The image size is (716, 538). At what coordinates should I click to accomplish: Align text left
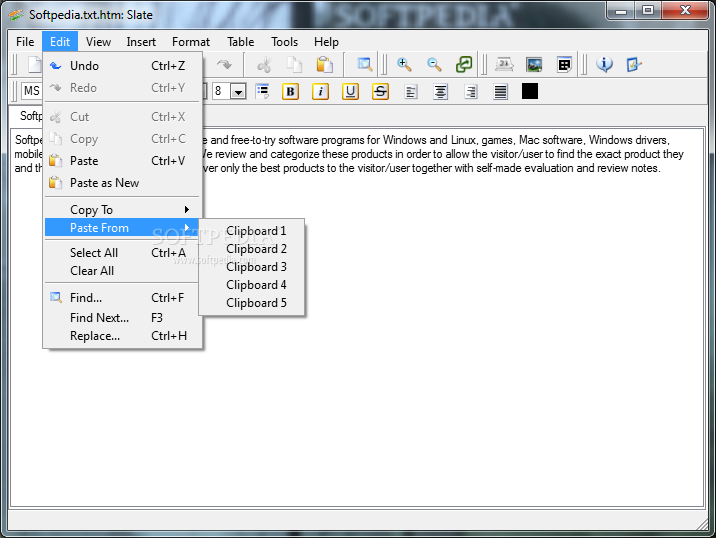click(x=411, y=92)
